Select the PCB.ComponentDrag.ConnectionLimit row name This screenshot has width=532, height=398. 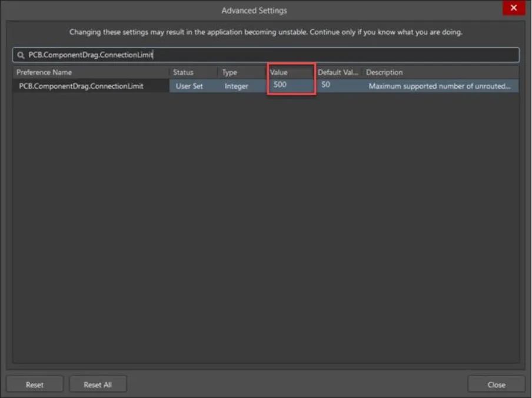tap(81, 86)
